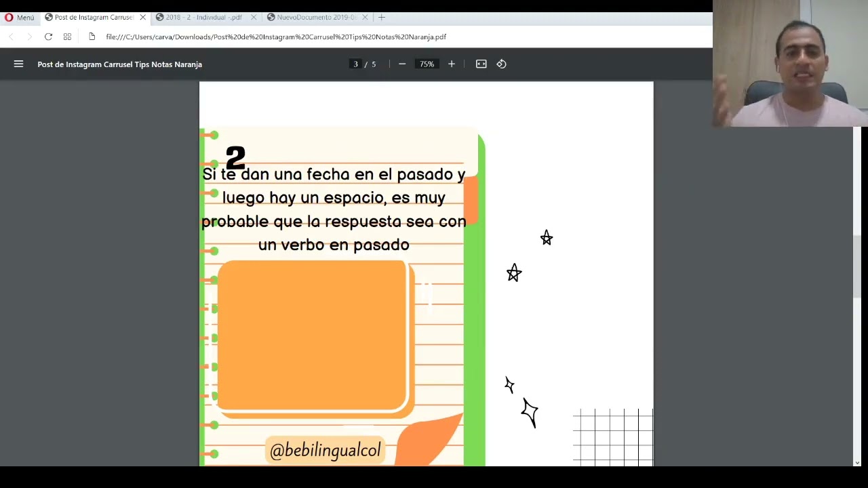Click the scroll down arrow of scrollbar

point(857,462)
